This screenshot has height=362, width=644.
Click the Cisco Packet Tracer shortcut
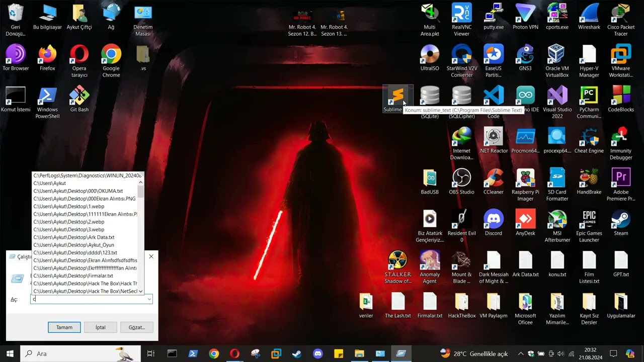point(621,20)
